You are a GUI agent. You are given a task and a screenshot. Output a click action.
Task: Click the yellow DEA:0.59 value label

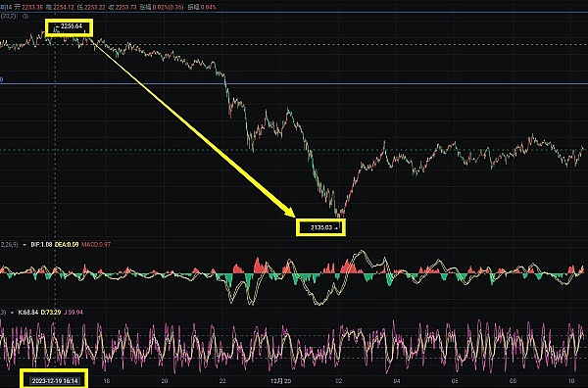67,244
